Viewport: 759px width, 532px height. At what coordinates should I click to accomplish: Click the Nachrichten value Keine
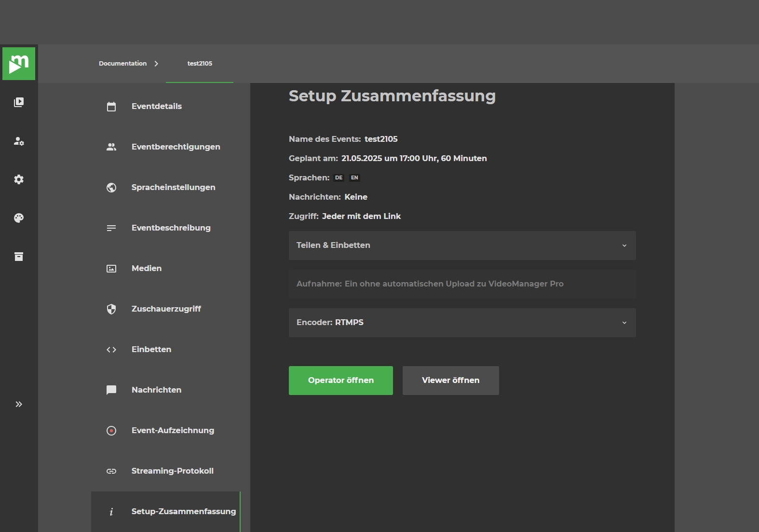(x=356, y=197)
